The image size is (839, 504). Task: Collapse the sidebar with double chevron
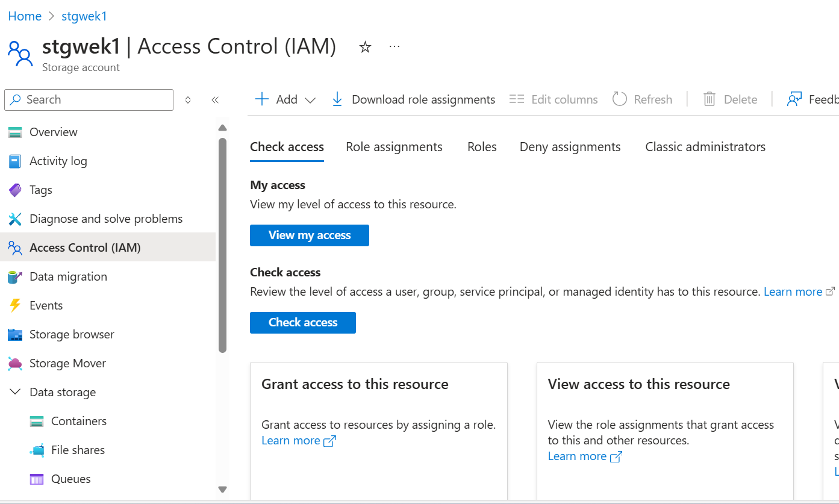[x=215, y=100]
